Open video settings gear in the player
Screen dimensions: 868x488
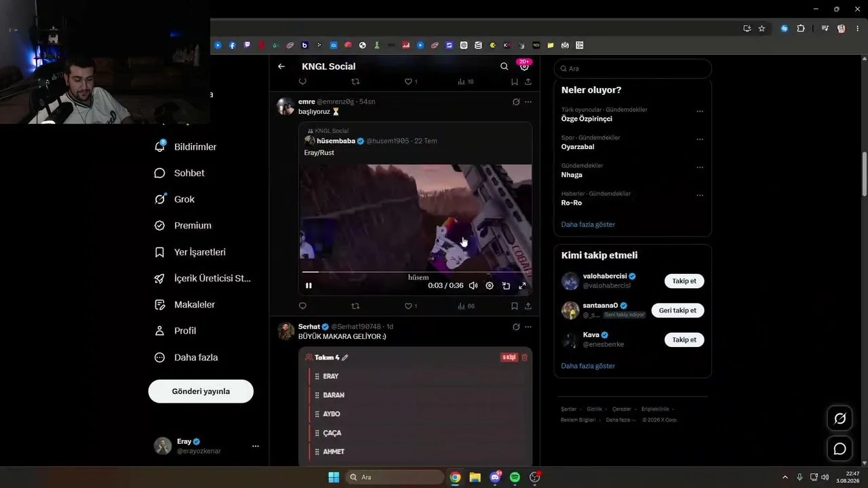coord(490,286)
